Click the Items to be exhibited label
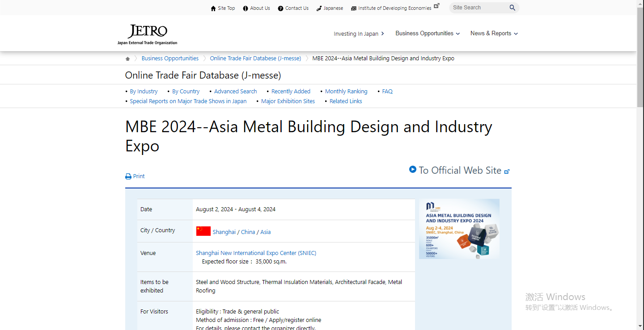 [154, 286]
